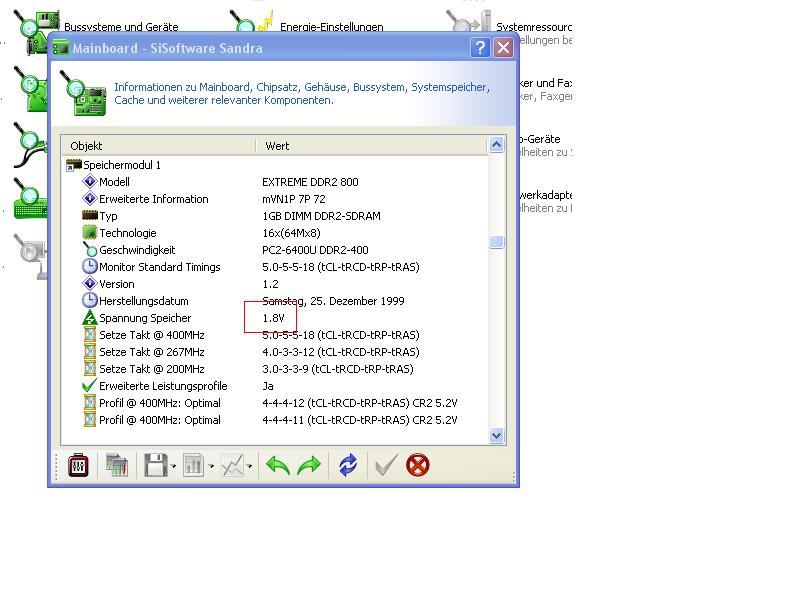
Task: Click the clock icon beside Monitor Standard Timings
Action: [90, 266]
